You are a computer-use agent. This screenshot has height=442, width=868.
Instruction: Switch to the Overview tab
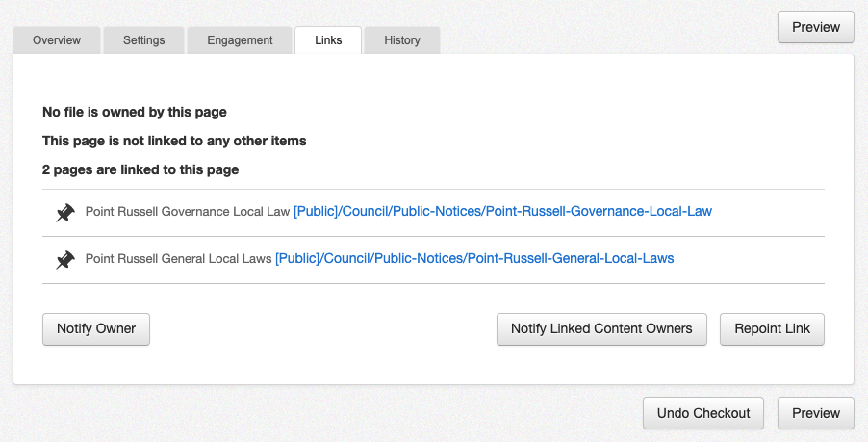[56, 40]
